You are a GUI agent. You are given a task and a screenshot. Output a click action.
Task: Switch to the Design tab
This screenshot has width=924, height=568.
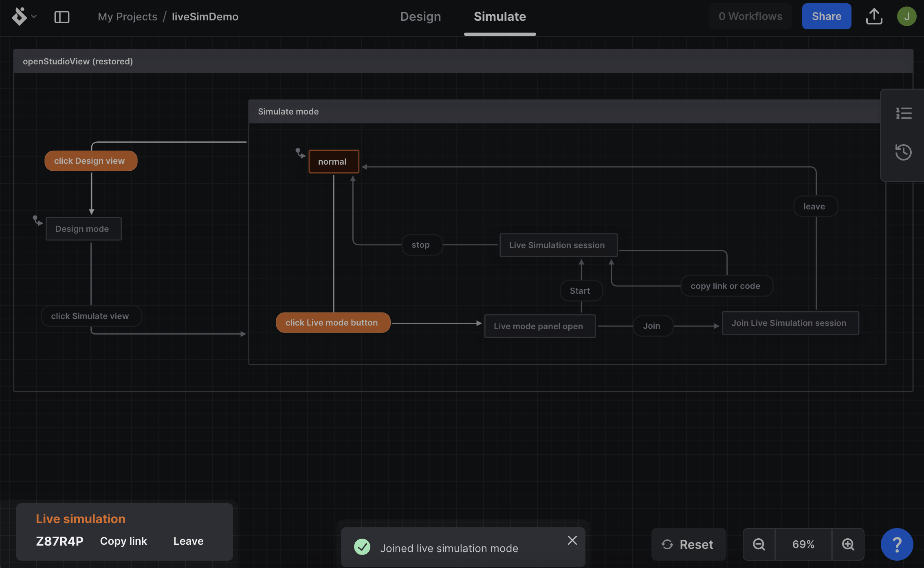click(420, 17)
